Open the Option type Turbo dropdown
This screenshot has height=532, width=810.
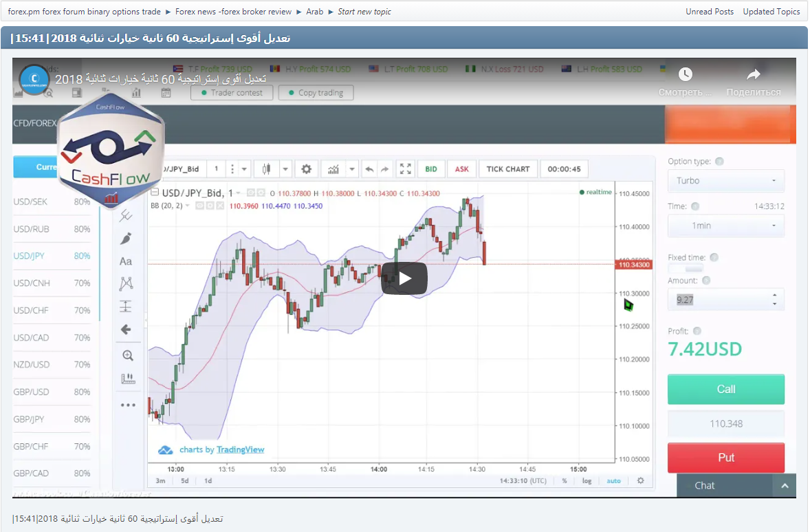(x=725, y=181)
